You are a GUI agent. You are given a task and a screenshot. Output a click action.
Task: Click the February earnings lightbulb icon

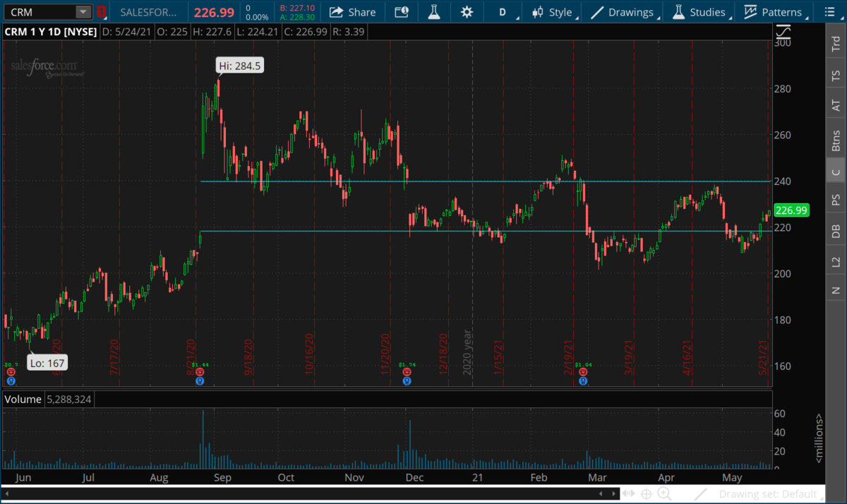coord(582,381)
